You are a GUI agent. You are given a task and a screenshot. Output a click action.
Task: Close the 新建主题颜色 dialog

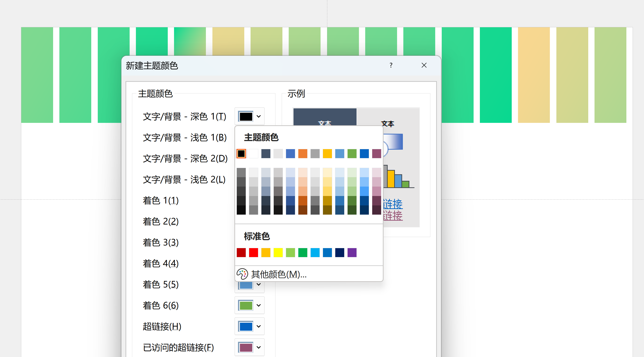424,65
